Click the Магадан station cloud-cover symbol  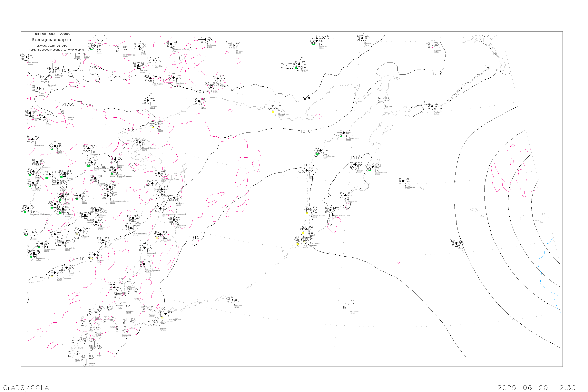click(276, 109)
